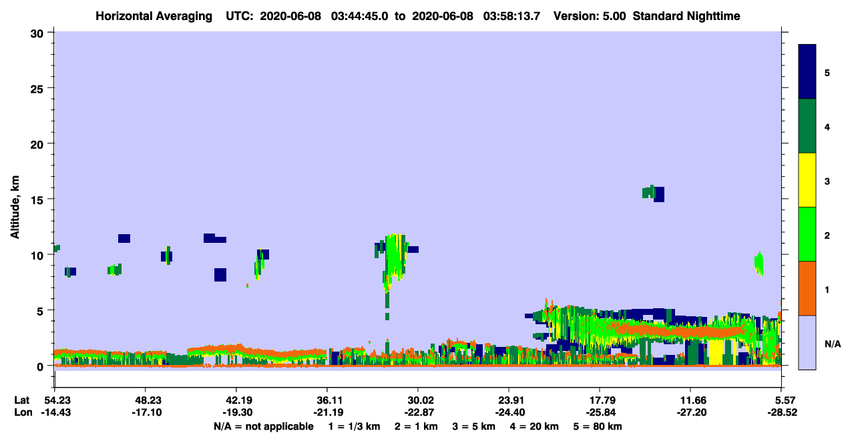Click the longitude value -17.10
868x445 pixels.
coord(146,413)
